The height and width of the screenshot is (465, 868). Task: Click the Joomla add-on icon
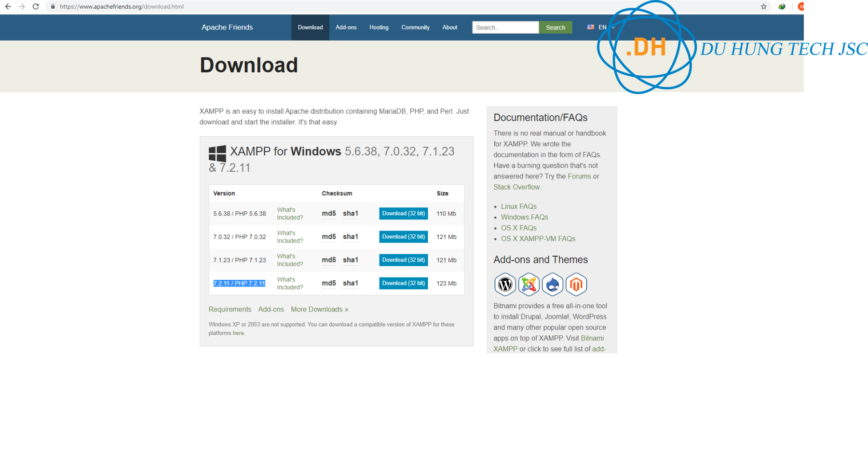pyautogui.click(x=529, y=285)
